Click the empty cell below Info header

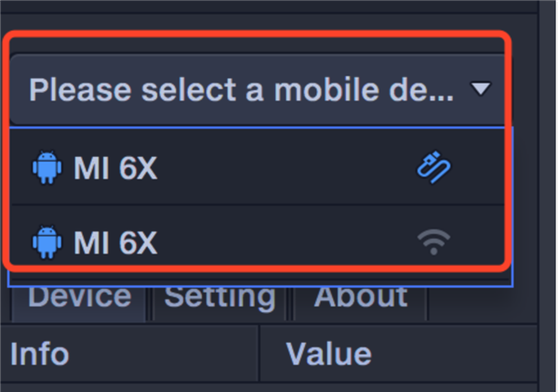tap(130, 386)
